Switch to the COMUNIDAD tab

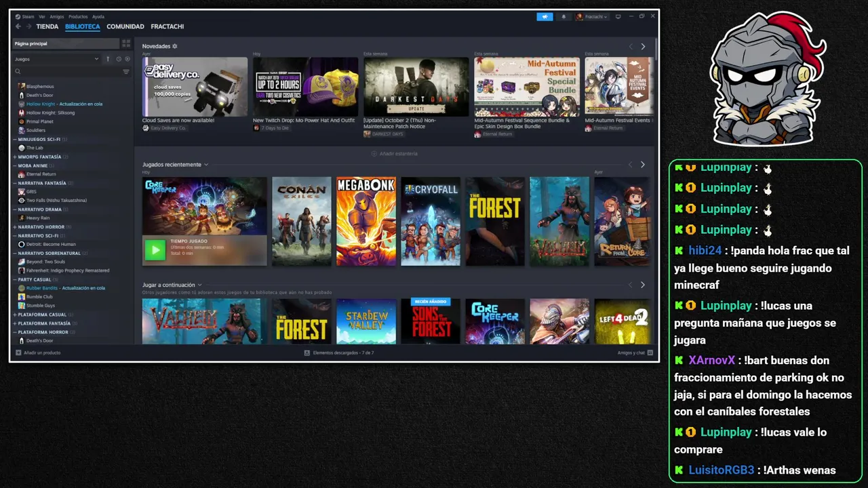(x=125, y=26)
